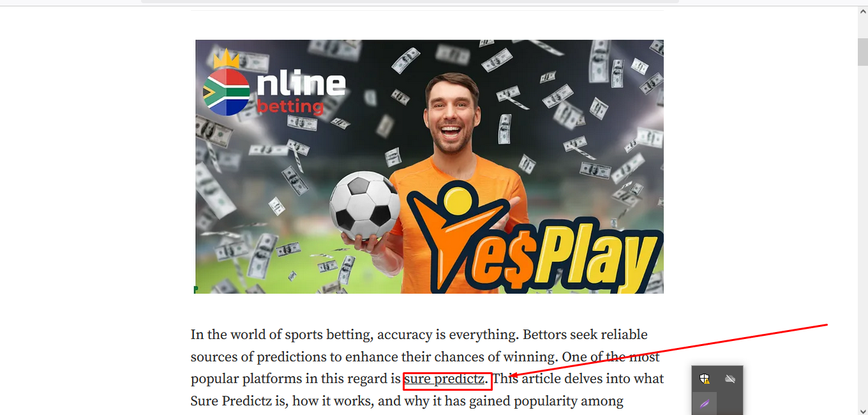Click the empty slot in tray overflow popup
Viewport: 868px width, 415px height.
pyautogui.click(x=730, y=404)
